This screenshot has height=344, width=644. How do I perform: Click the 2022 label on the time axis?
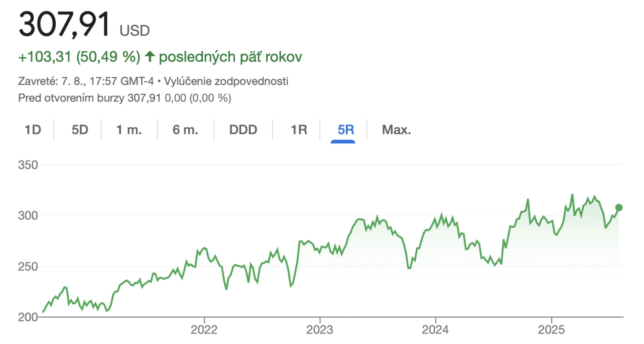point(204,330)
